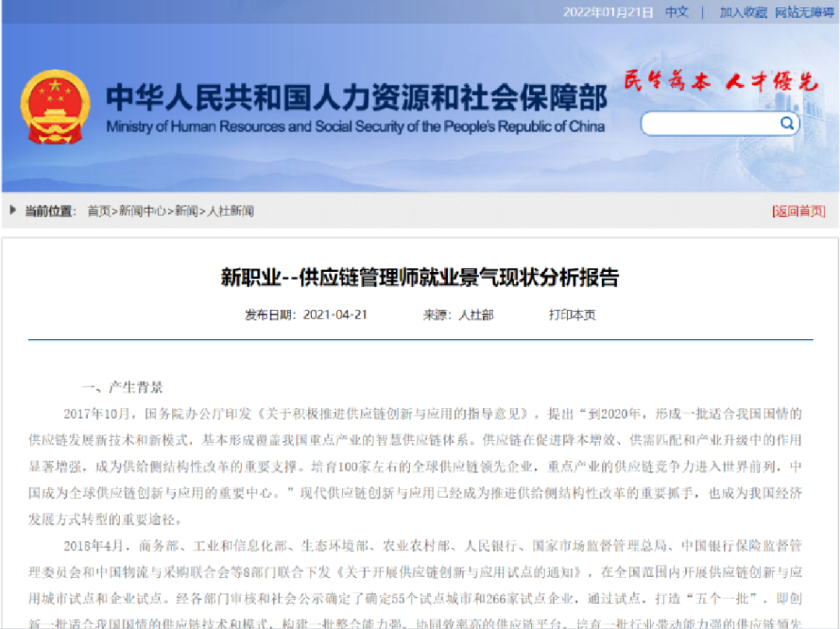
Task: Click '打印本页' to print the page
Action: tap(570, 315)
